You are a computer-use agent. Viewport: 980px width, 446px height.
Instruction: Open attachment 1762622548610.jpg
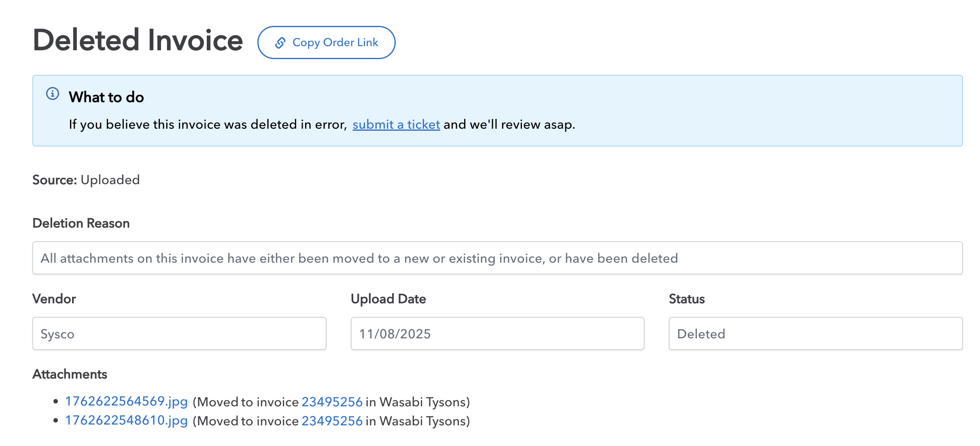tap(126, 421)
